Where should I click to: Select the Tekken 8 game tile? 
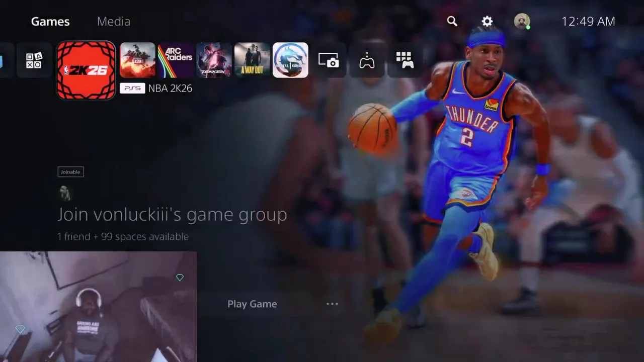[x=214, y=60]
